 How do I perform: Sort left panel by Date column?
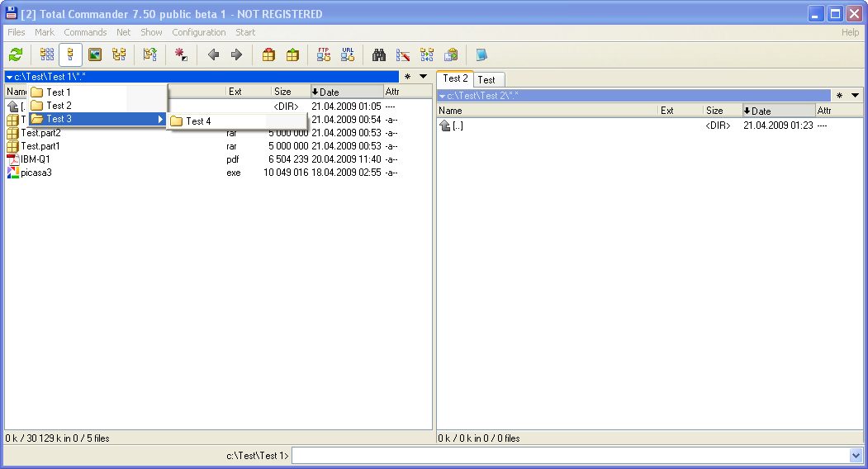tap(347, 92)
